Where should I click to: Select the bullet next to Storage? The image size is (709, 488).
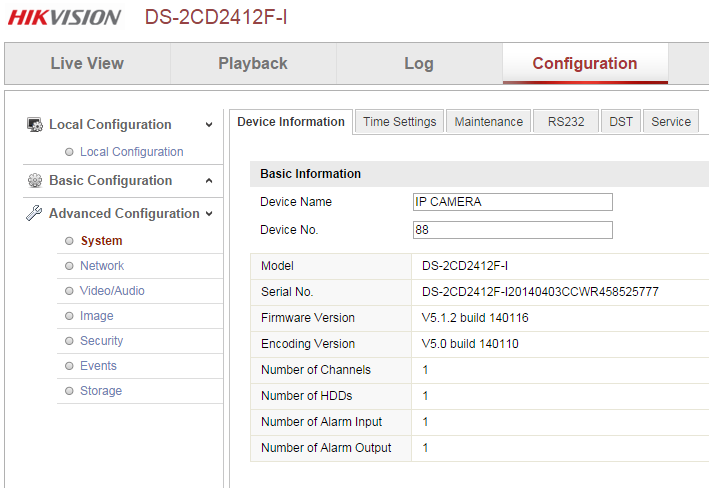tap(69, 391)
